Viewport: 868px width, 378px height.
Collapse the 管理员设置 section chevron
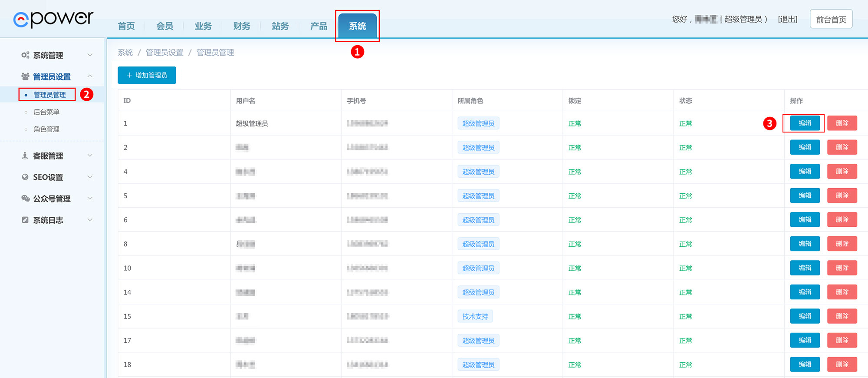click(90, 76)
